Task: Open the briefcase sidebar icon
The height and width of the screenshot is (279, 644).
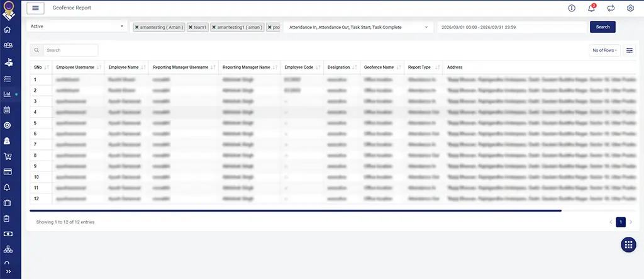Action: click(x=7, y=203)
